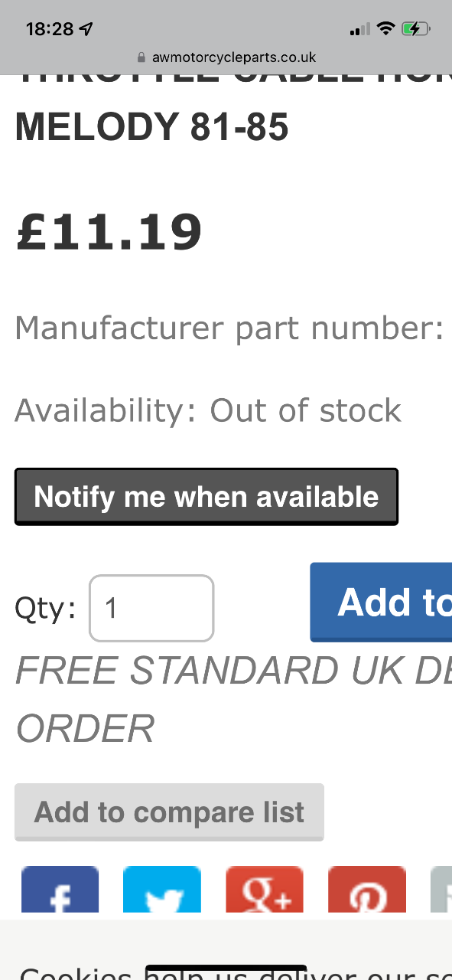Tap the cellular signal bars
This screenshot has height=980, width=452.
pyautogui.click(x=359, y=29)
